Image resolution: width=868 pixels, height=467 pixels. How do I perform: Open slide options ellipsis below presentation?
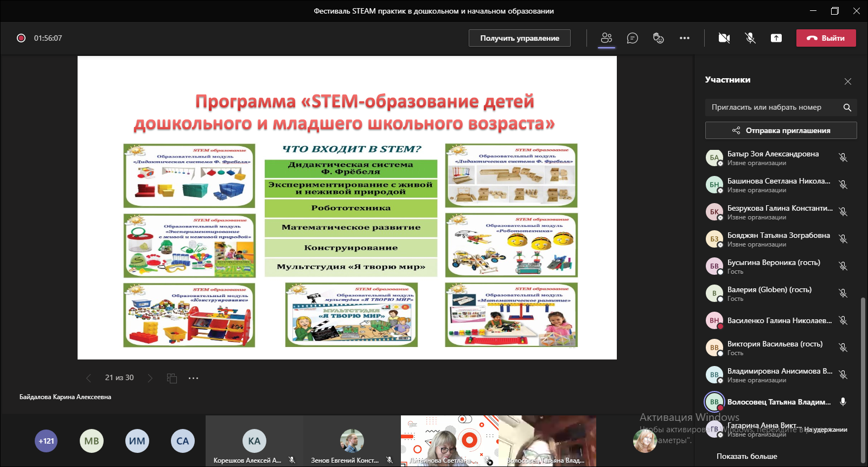(x=193, y=378)
